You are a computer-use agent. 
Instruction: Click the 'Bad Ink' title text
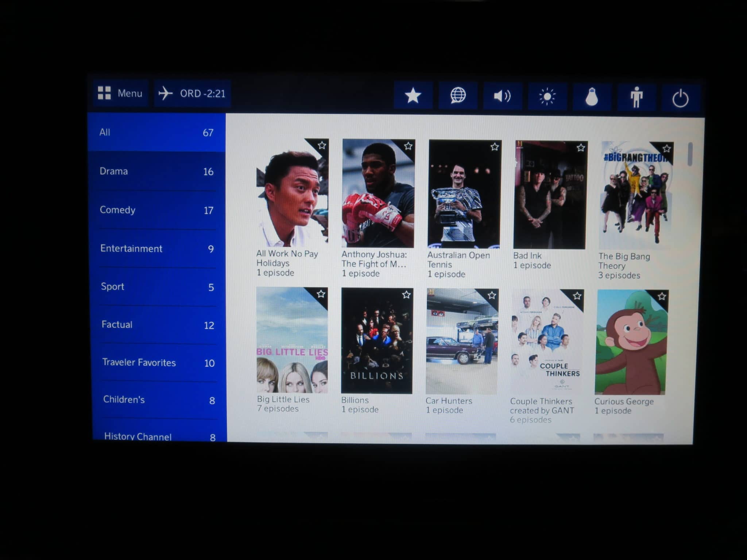point(527,256)
